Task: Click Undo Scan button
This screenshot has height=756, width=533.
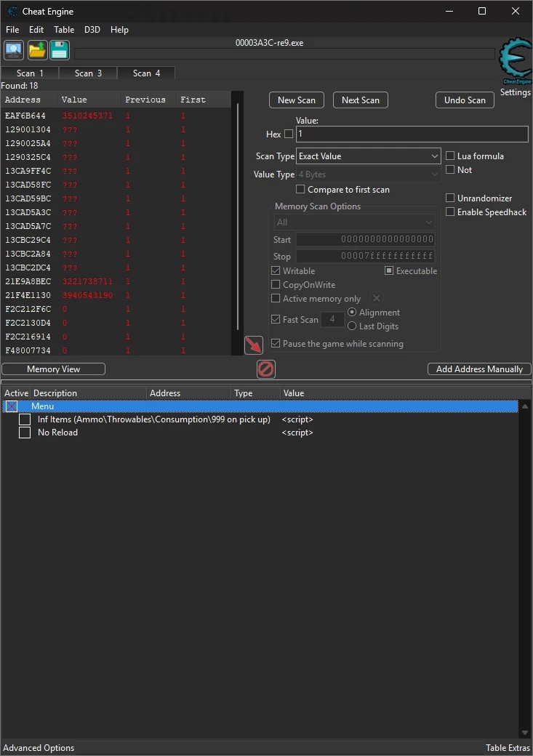Action: (465, 100)
